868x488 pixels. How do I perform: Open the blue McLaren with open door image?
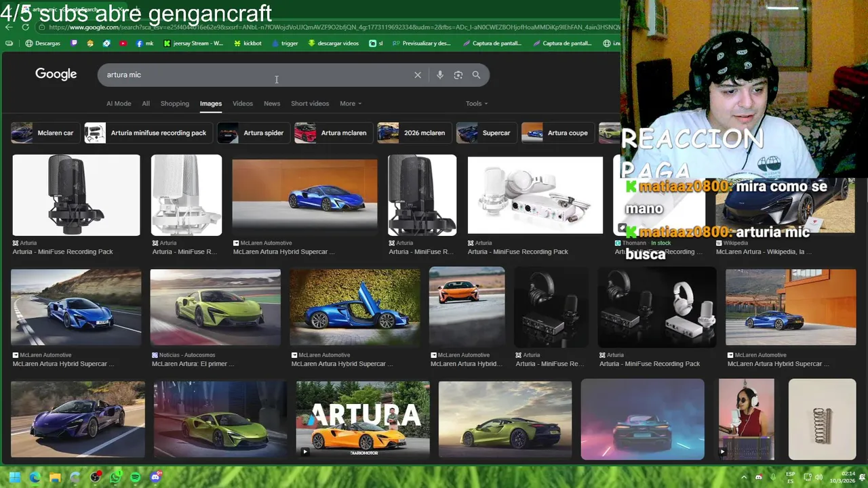(x=355, y=308)
